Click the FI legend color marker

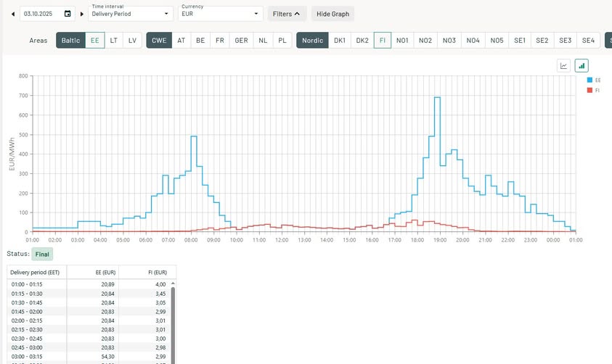coord(589,90)
